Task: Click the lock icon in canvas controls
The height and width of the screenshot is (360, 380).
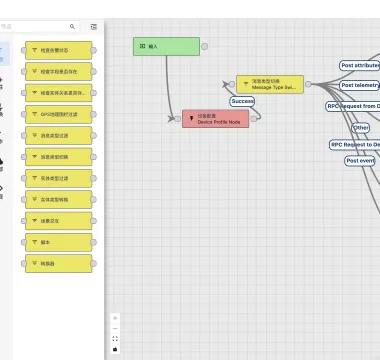Action: pos(115,349)
